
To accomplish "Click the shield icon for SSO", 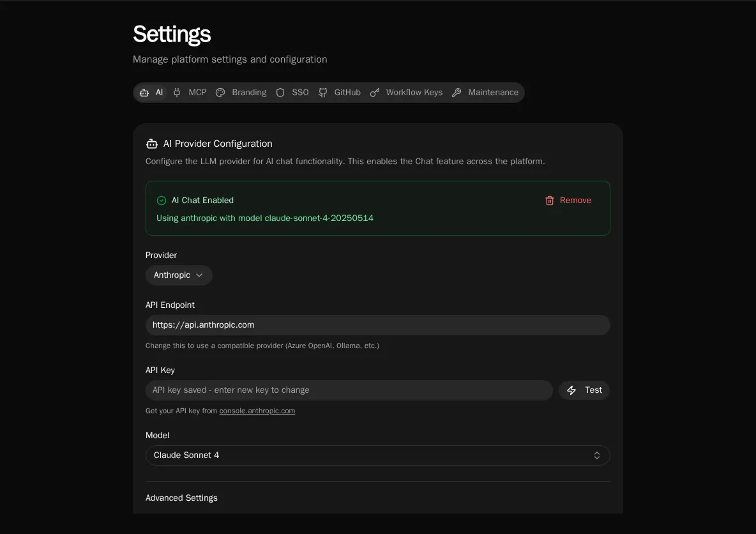I will tap(280, 93).
